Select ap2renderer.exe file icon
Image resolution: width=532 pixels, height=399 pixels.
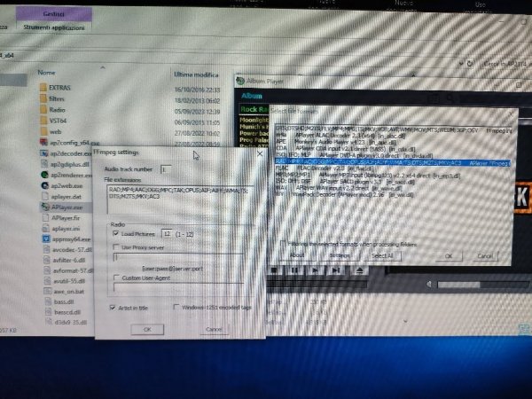[44, 175]
